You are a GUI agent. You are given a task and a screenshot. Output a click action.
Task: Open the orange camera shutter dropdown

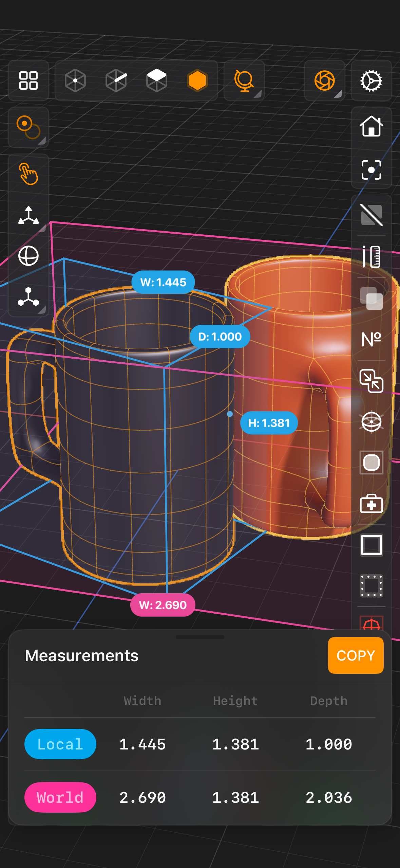click(325, 80)
